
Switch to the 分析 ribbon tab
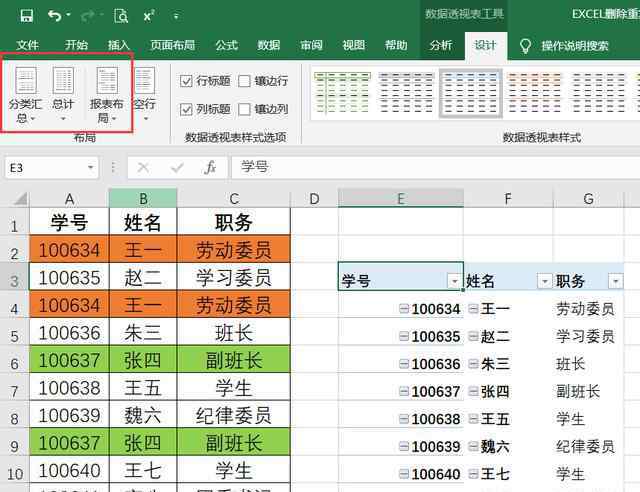441,45
